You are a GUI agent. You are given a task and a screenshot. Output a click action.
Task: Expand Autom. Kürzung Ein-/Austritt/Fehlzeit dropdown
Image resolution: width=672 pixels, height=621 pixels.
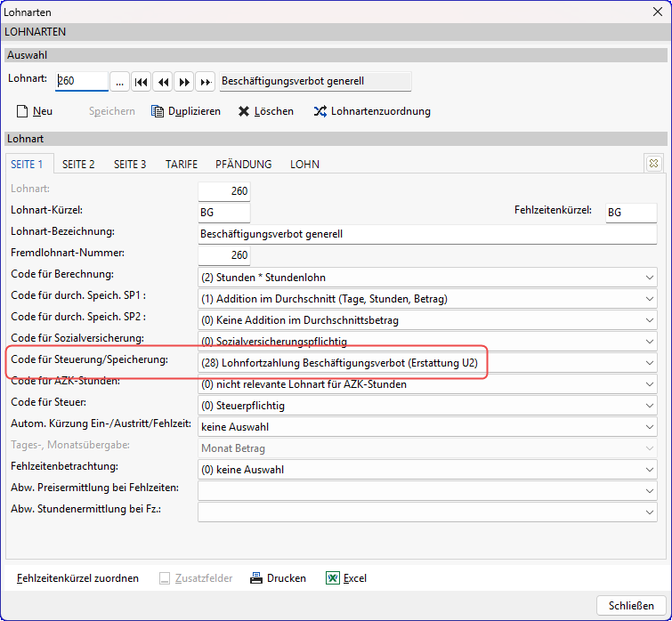pyautogui.click(x=649, y=427)
